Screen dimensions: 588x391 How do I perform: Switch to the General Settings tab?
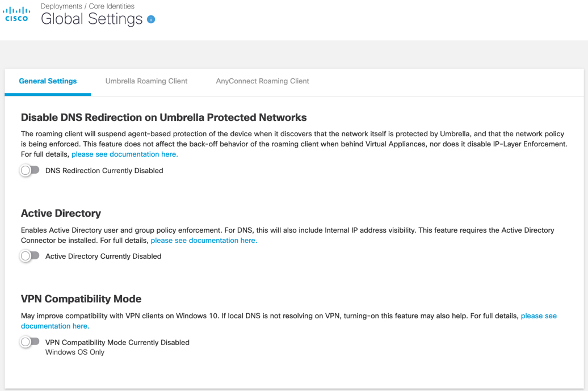(x=48, y=81)
